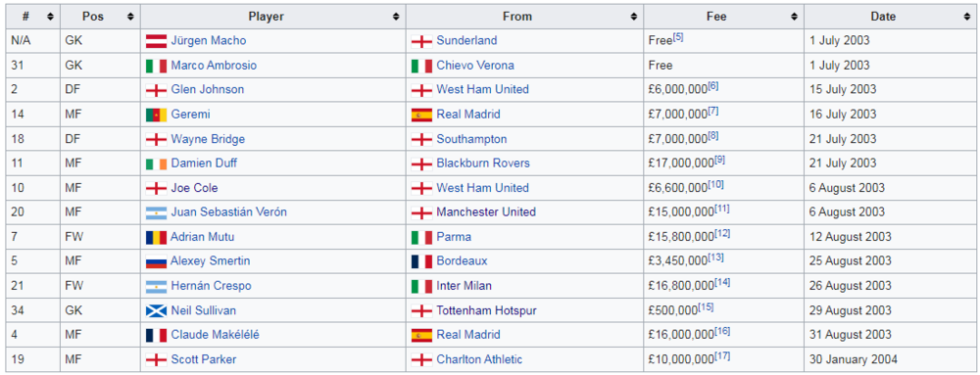Sort table by the # column arrows
980x375 pixels.
[50, 17]
